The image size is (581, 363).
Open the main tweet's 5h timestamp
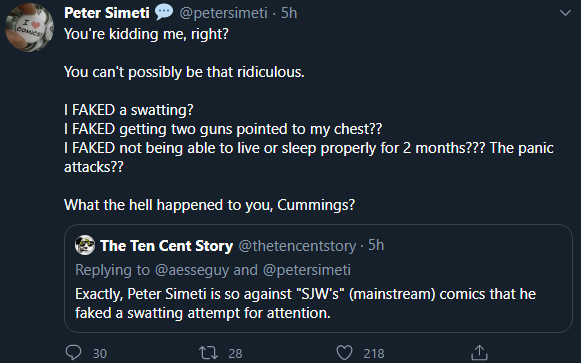pos(289,13)
